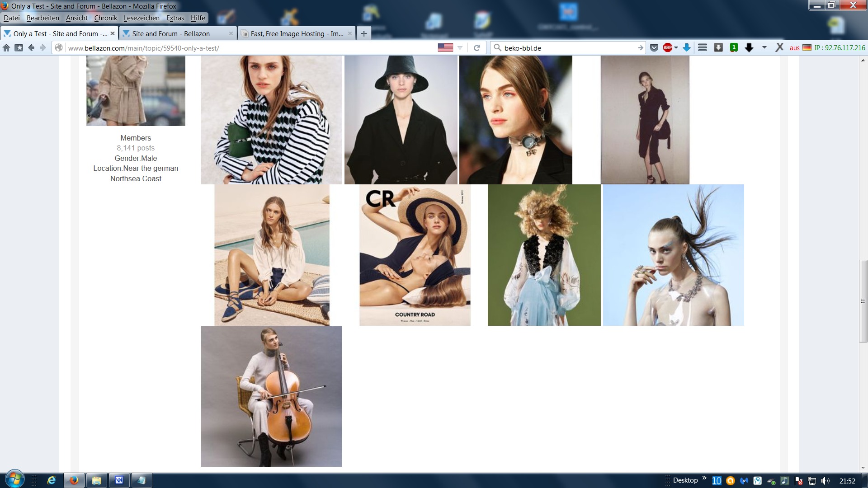Open a new tab with plus button
This screenshot has width=868, height=488.
[363, 33]
